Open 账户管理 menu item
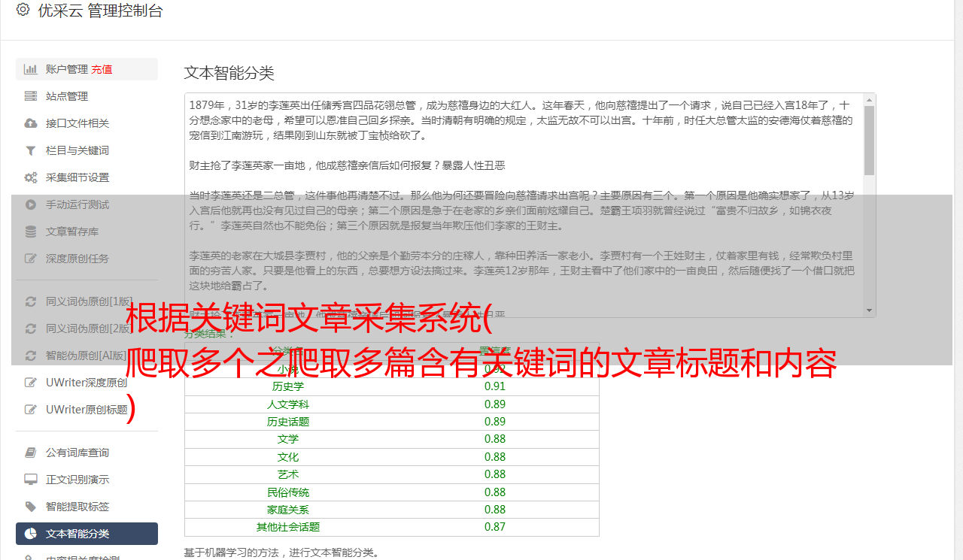Viewport: 963px width, 560px height. [87, 69]
